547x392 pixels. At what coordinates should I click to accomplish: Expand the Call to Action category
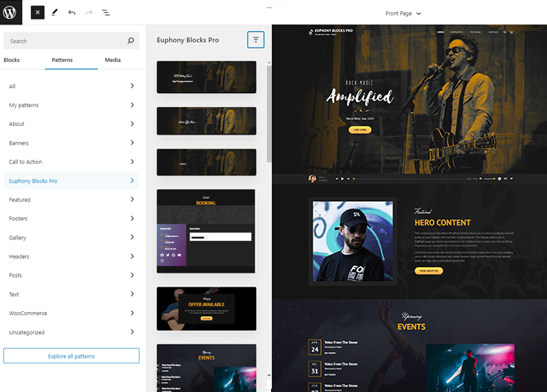click(x=70, y=162)
